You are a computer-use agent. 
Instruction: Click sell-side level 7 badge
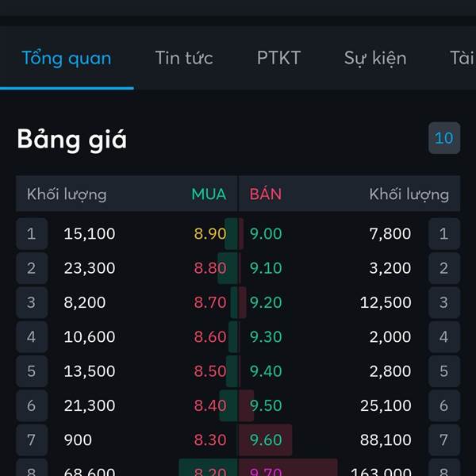444,440
